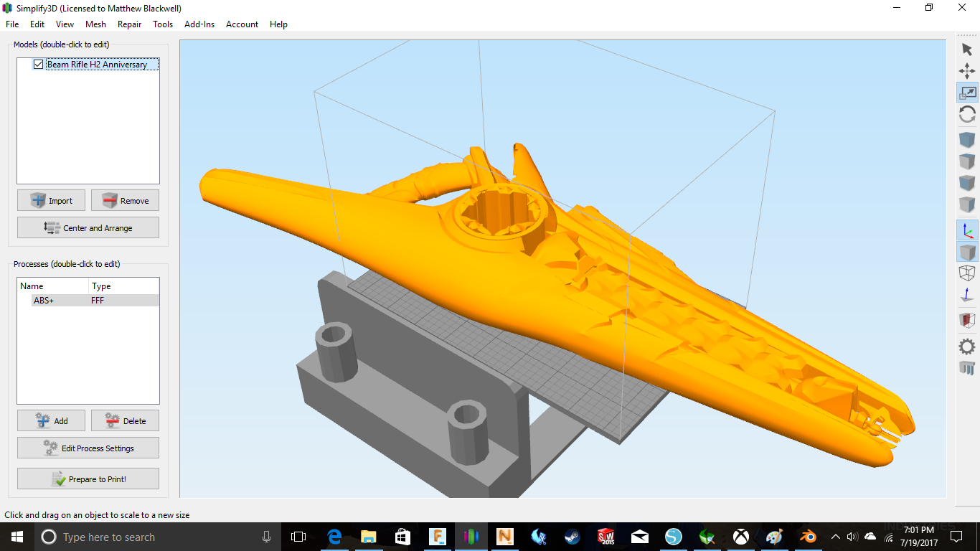Click the FFF type cell
This screenshot has height=551, width=980.
pos(98,301)
